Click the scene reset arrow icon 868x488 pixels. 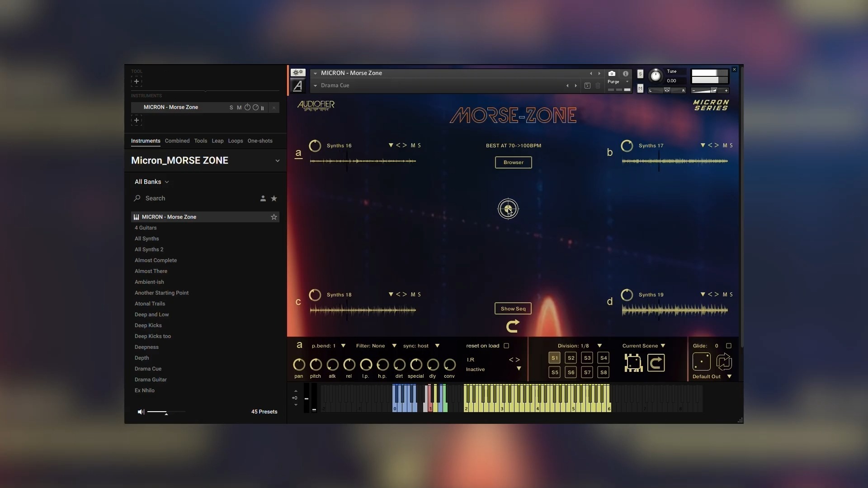pos(656,363)
